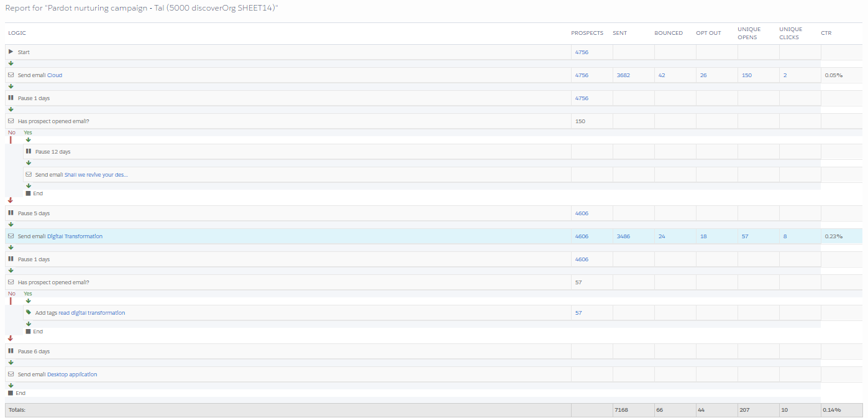Click the Start play icon

click(x=11, y=52)
